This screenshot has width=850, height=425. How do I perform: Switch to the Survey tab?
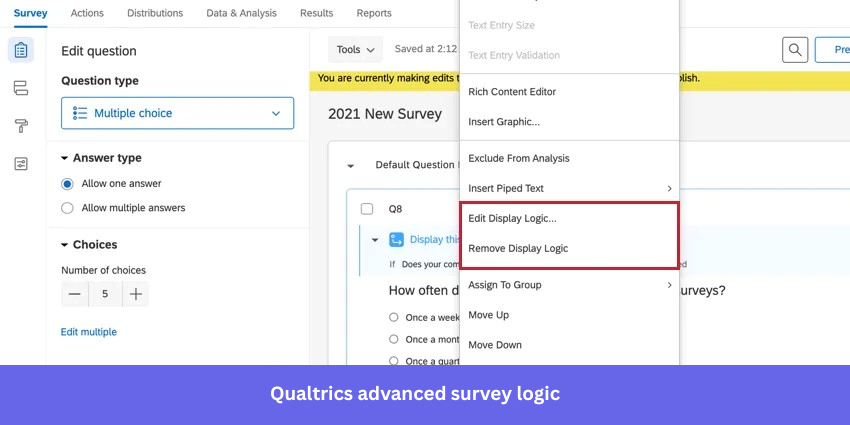(30, 13)
